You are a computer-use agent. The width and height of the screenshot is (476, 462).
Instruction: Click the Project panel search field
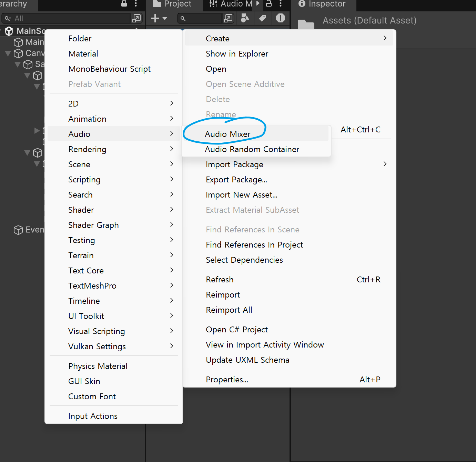click(200, 18)
